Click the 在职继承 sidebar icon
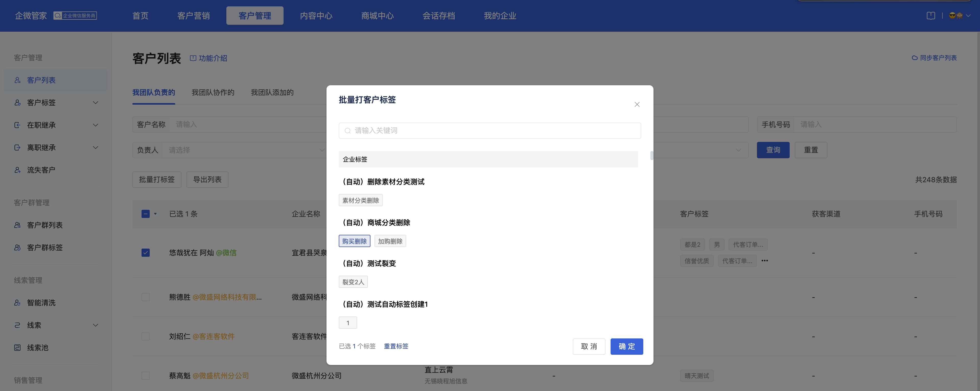Image resolution: width=980 pixels, height=391 pixels. (x=17, y=125)
